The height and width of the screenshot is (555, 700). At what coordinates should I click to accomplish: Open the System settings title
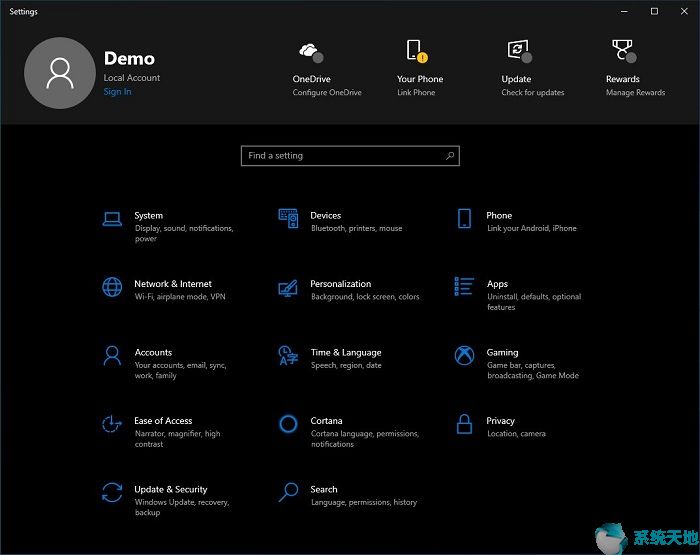coord(149,216)
